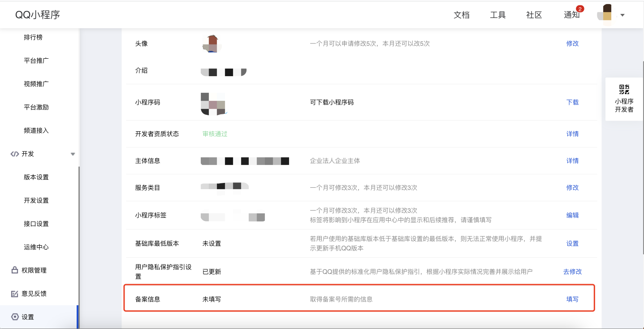Open 文档 in the top navigation

[462, 15]
